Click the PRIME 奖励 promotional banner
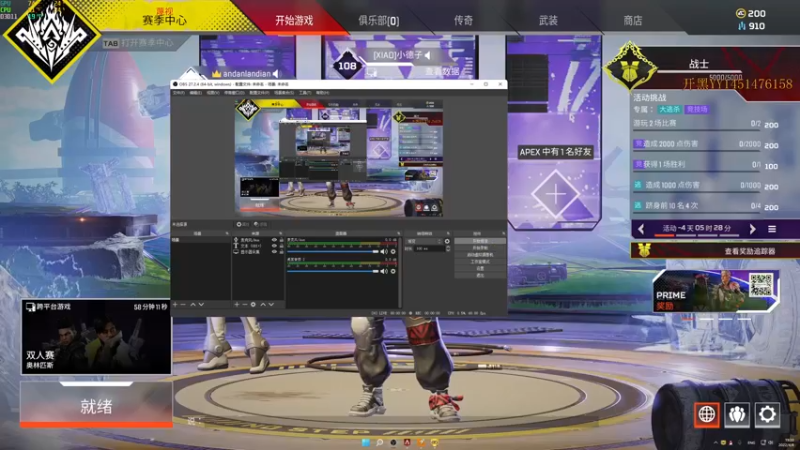The width and height of the screenshot is (800, 450). [x=715, y=291]
